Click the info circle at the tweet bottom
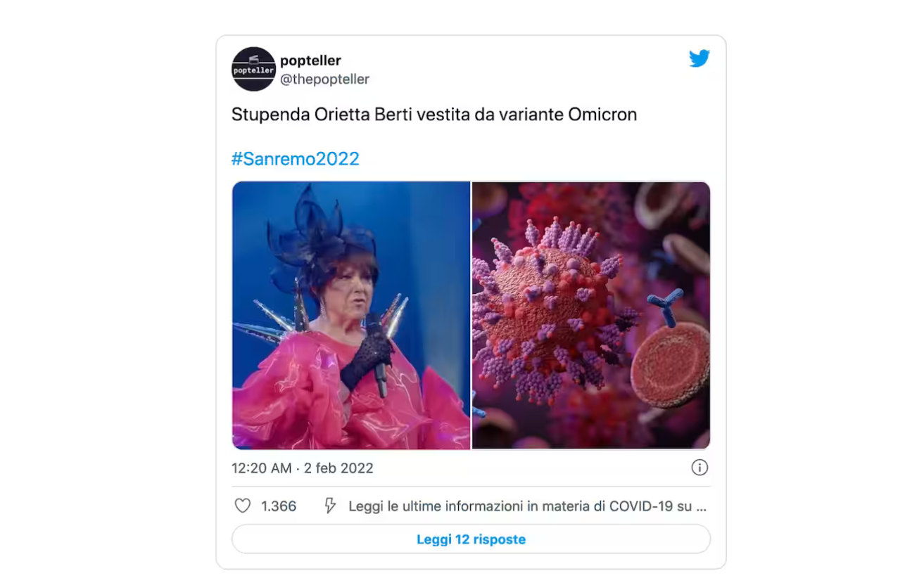This screenshot has height=578, width=924. tap(700, 467)
